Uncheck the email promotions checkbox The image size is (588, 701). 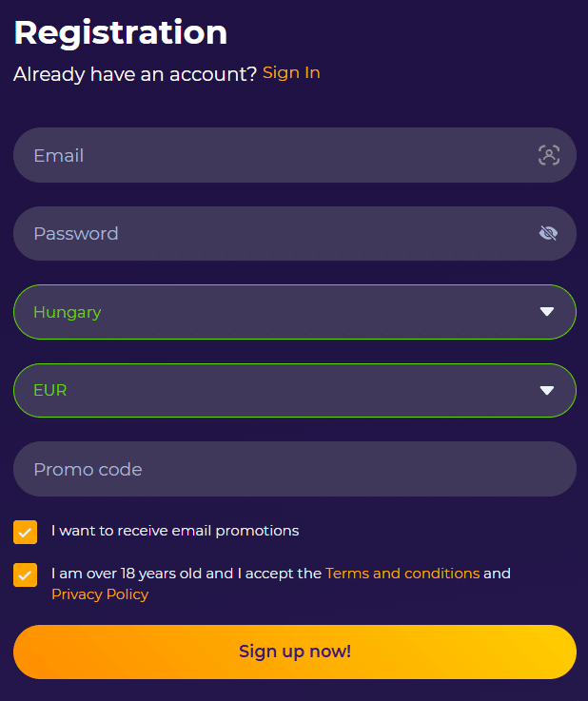tap(26, 532)
